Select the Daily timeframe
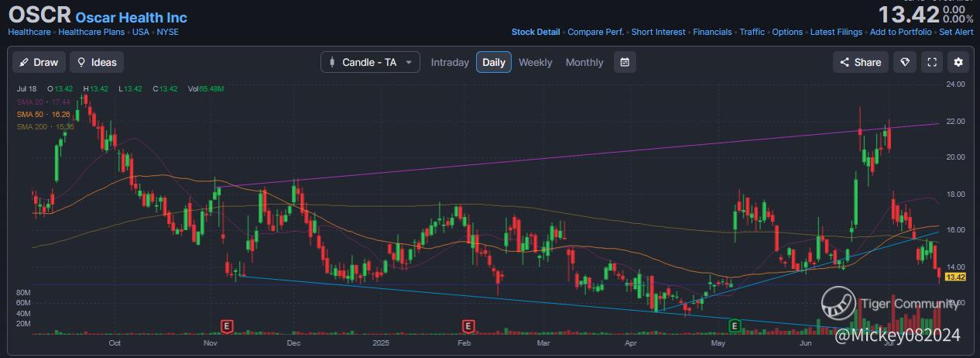The image size is (980, 358). coord(494,62)
